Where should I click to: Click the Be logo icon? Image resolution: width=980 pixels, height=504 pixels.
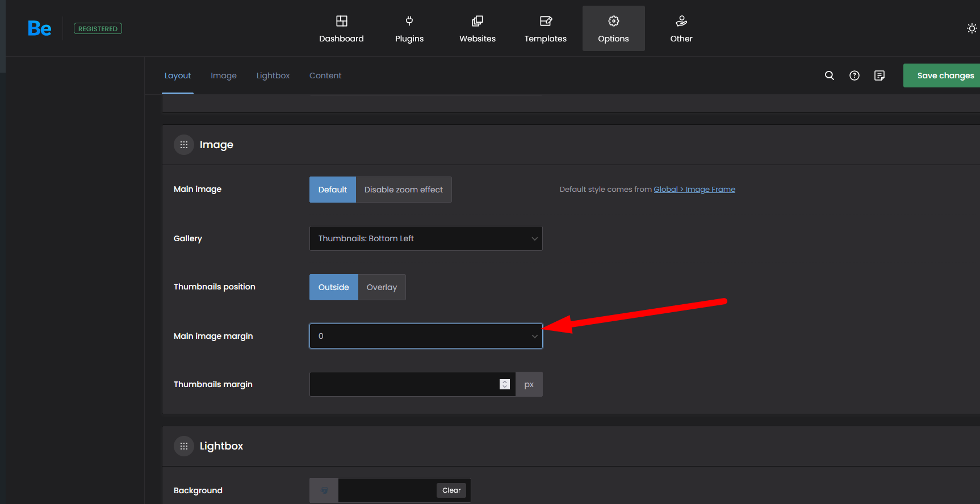(39, 28)
